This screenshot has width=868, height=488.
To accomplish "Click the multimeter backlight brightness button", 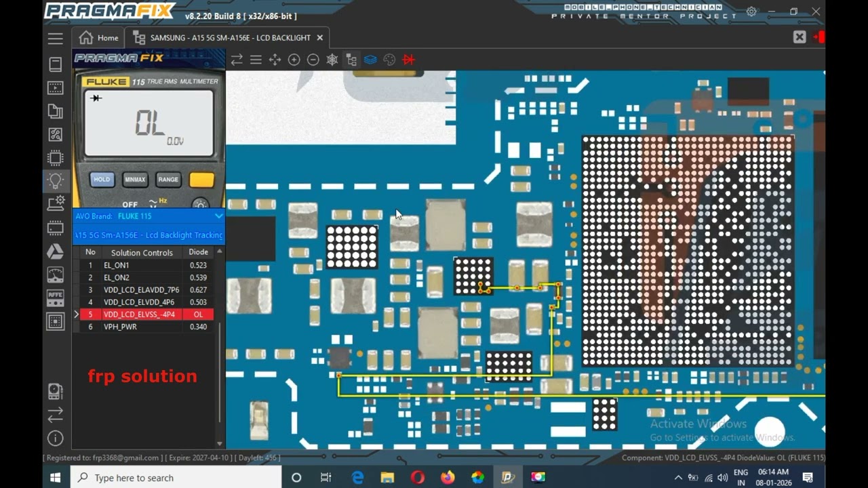I will coord(200,203).
